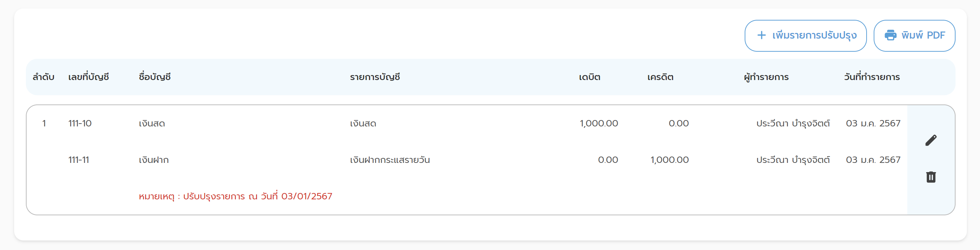
Task: Click the trash delete icon for entry 1
Action: 930,177
